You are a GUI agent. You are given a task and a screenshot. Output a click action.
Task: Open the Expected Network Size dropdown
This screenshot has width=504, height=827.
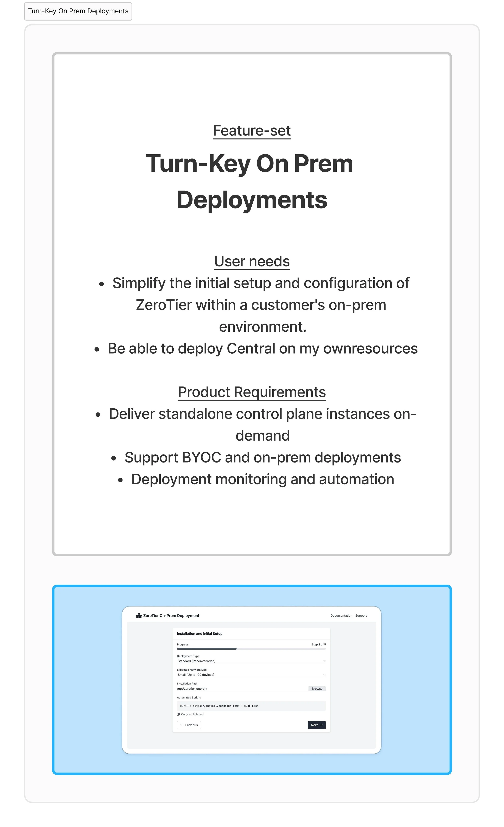click(x=251, y=675)
